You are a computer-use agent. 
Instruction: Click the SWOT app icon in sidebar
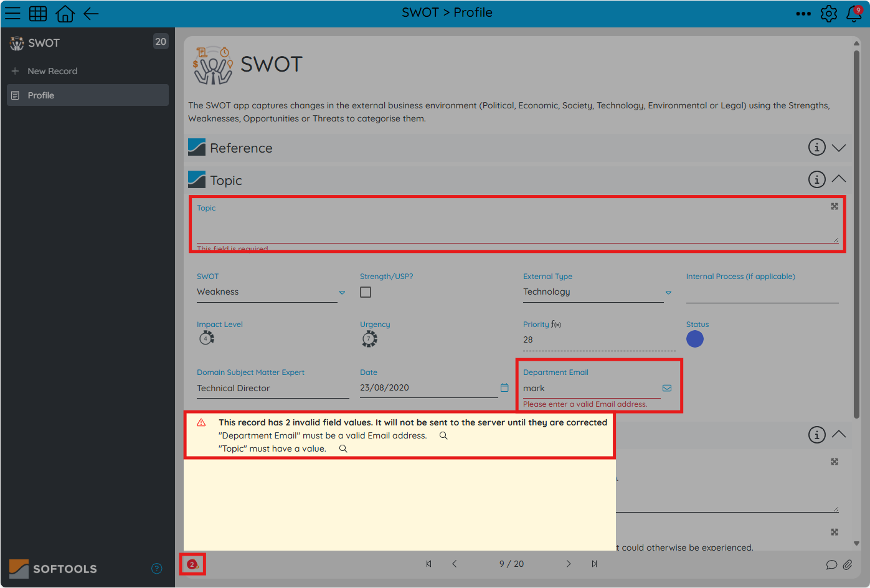coord(17,43)
